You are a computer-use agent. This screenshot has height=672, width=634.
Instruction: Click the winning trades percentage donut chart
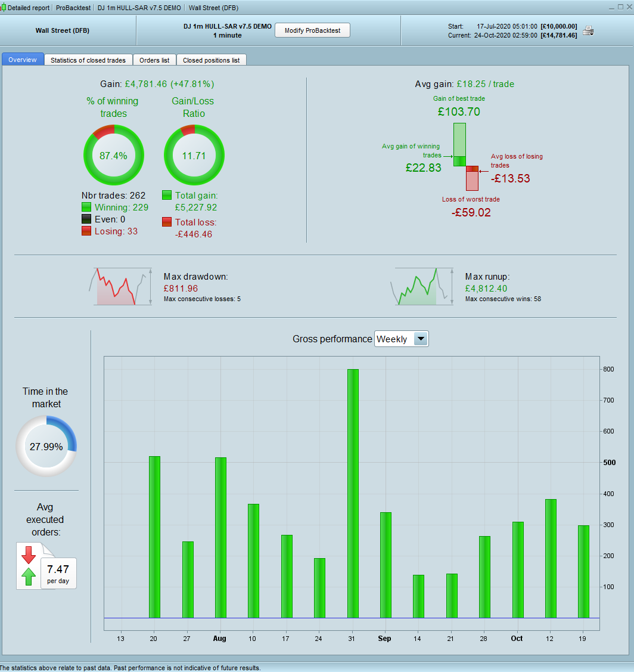[x=114, y=155]
